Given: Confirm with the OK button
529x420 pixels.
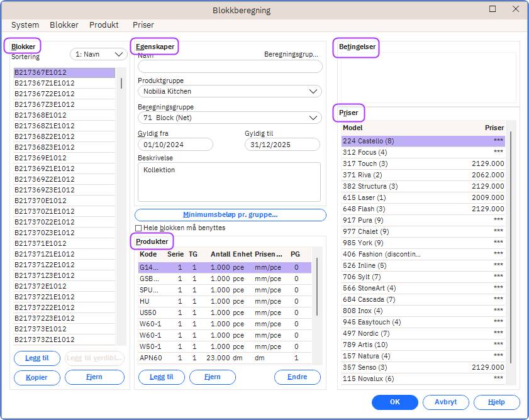Looking at the screenshot, I should pos(394,402).
